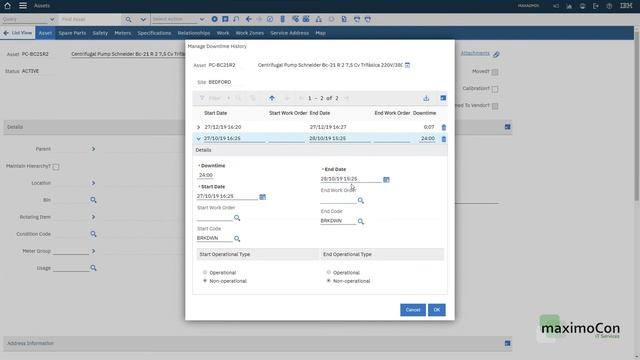
Task: Open the Work Zones tab
Action: click(249, 33)
